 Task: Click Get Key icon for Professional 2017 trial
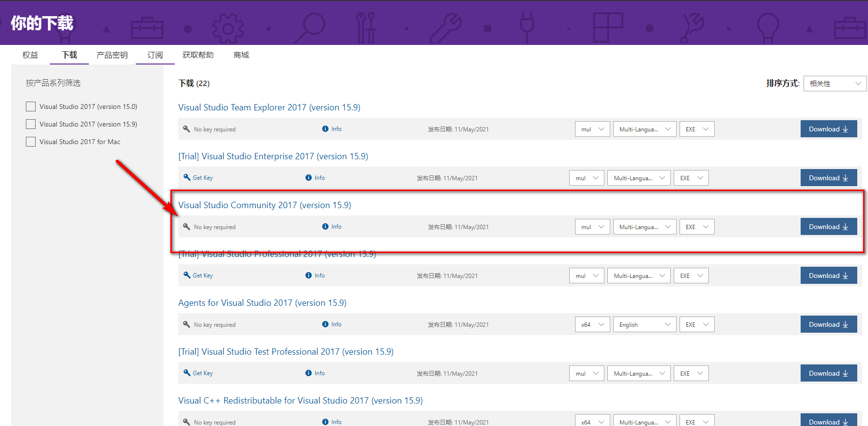(187, 275)
